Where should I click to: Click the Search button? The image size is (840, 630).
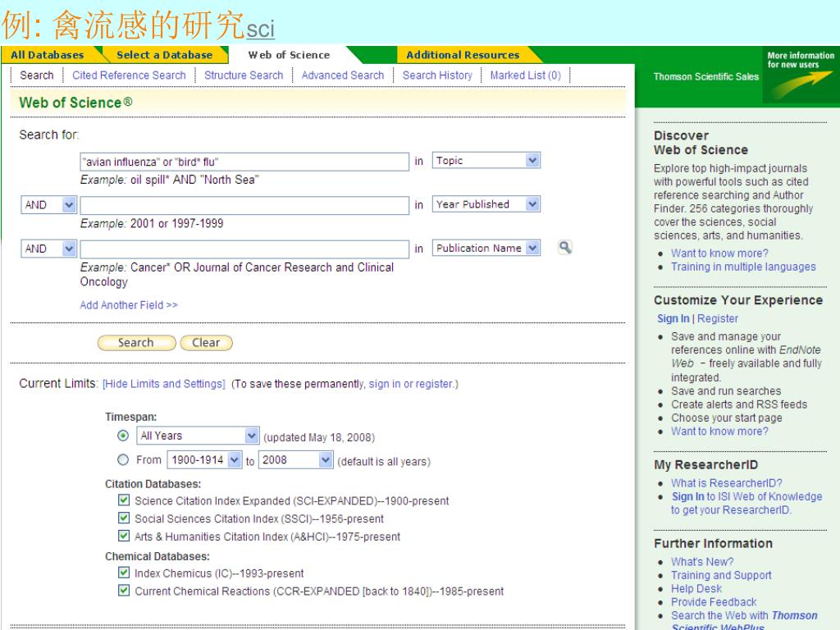pyautogui.click(x=136, y=342)
